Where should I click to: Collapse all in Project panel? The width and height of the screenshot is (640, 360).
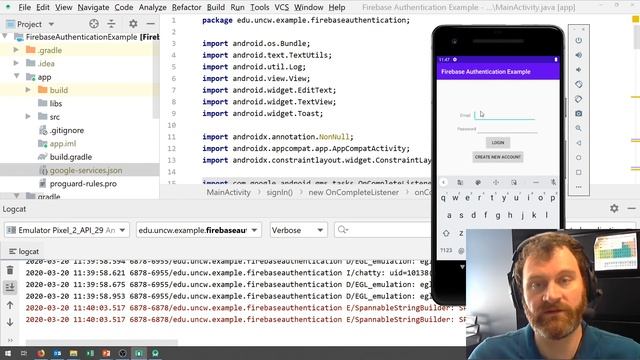(111, 24)
